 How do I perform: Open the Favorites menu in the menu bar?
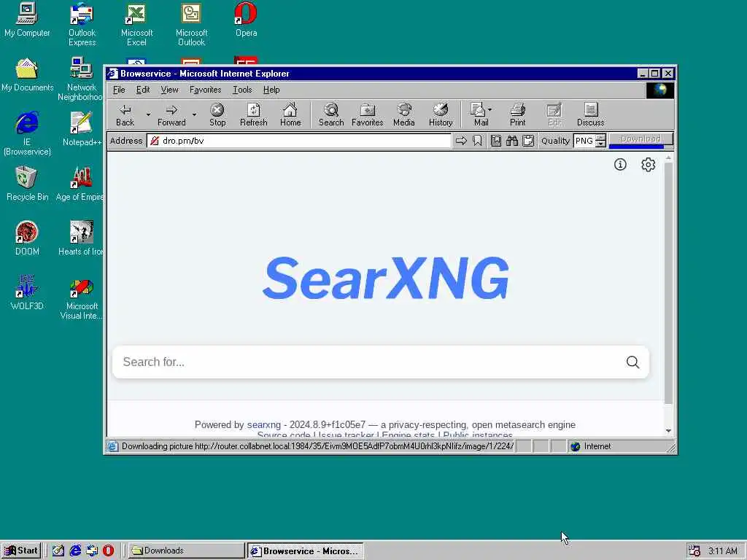point(205,90)
